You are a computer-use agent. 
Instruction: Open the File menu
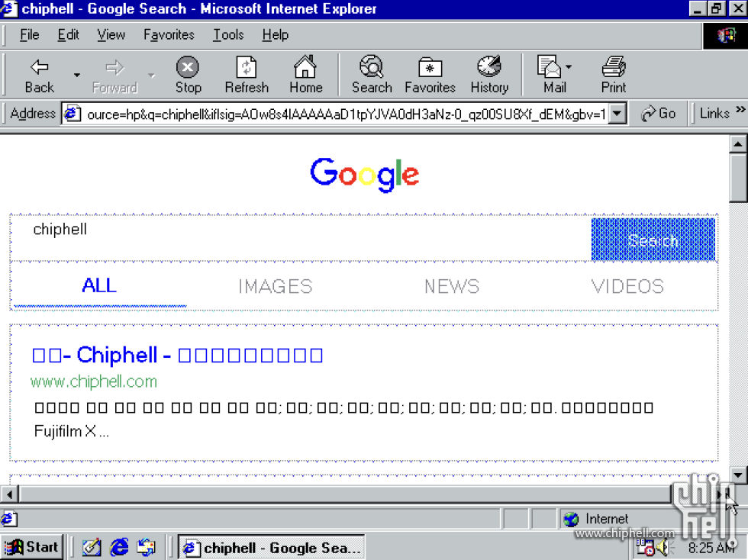pyautogui.click(x=29, y=35)
